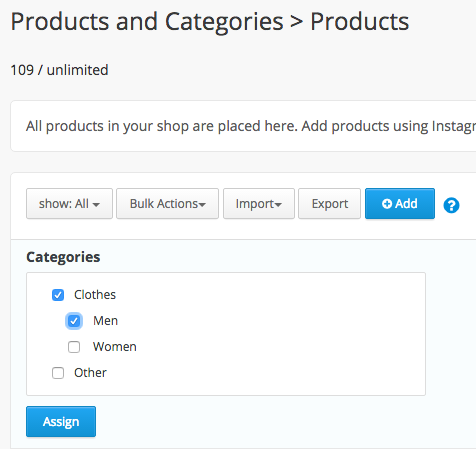The image size is (476, 449).
Task: Enable the Women subcategory checkbox
Action: click(x=74, y=347)
